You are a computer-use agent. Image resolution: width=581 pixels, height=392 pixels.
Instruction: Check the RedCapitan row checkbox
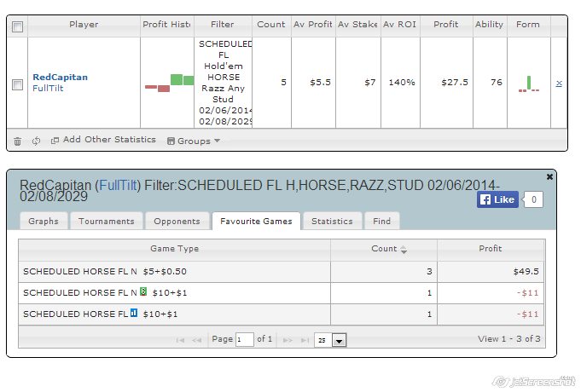17,84
